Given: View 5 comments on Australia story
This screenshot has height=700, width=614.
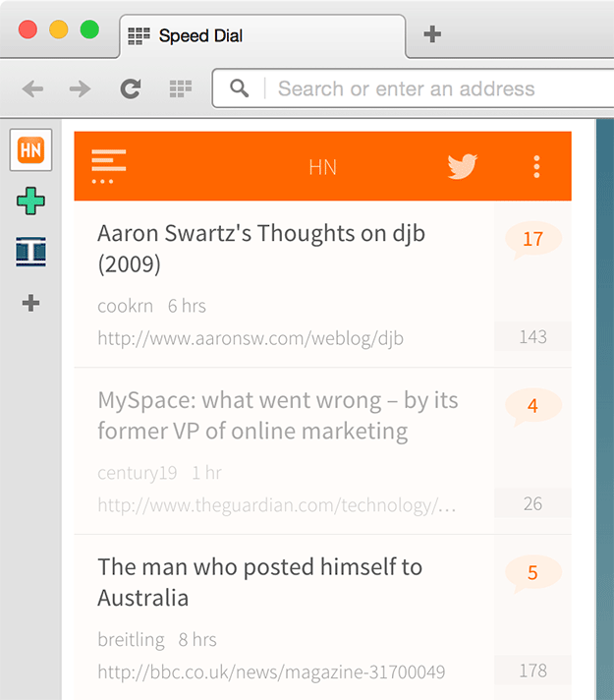Looking at the screenshot, I should (x=532, y=572).
